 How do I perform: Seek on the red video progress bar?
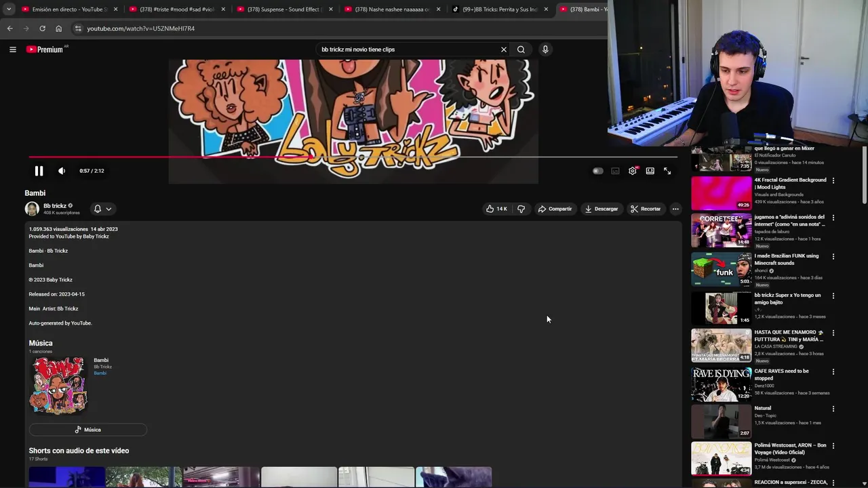[353, 157]
